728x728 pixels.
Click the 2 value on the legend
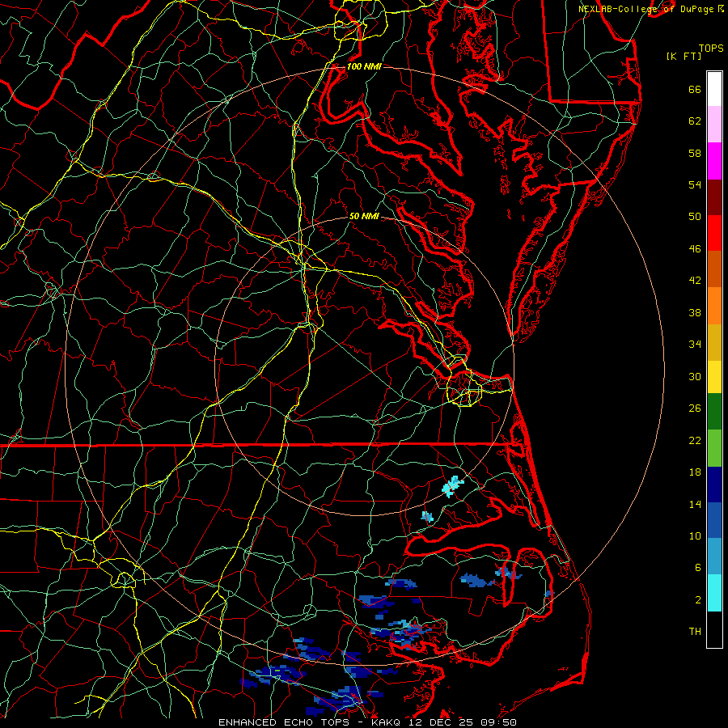point(698,600)
